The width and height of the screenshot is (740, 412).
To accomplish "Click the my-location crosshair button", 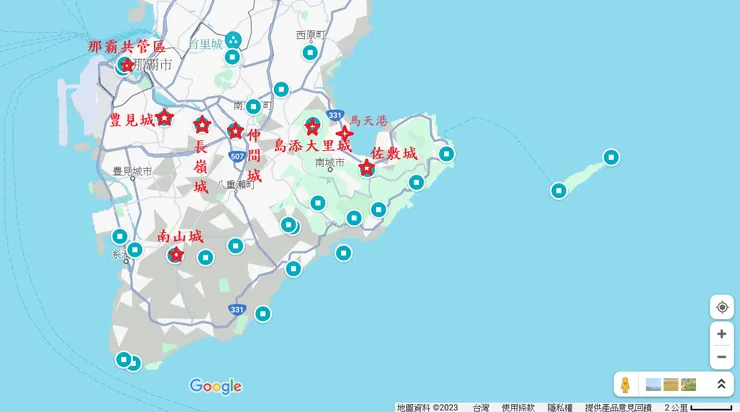I will (x=722, y=307).
